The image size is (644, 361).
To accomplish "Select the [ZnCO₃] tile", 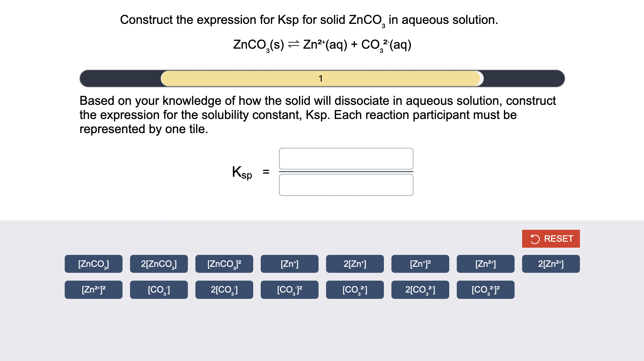I will tap(93, 264).
